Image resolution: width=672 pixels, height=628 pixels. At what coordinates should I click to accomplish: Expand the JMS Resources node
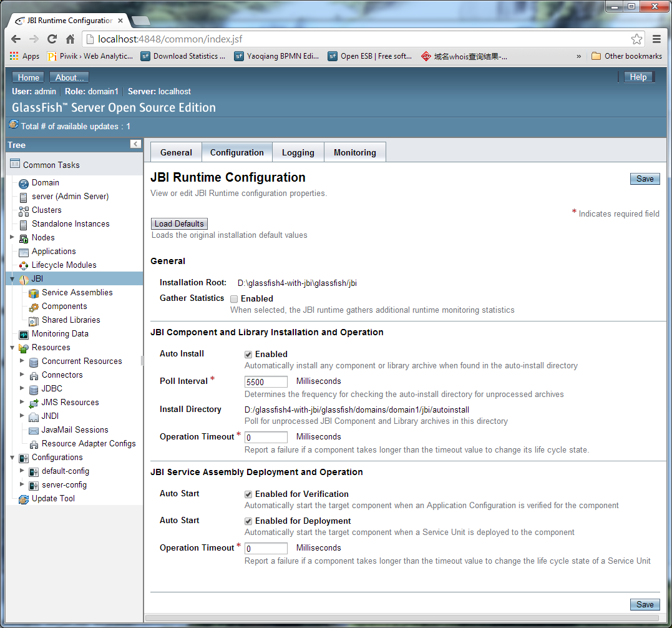point(22,401)
